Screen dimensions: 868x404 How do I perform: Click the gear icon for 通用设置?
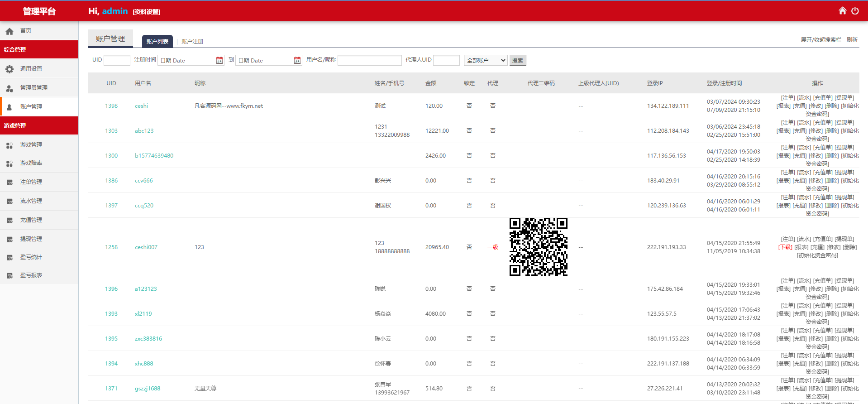[10, 69]
